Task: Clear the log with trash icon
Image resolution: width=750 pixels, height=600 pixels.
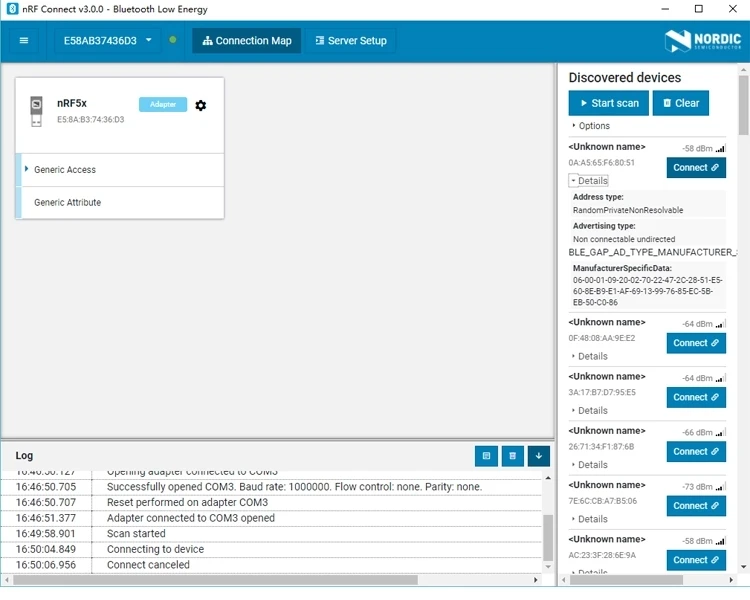Action: pyautogui.click(x=512, y=456)
